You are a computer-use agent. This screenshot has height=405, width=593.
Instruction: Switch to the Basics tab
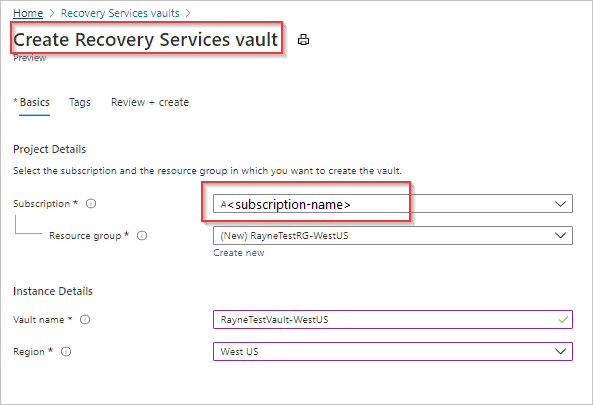tap(34, 102)
